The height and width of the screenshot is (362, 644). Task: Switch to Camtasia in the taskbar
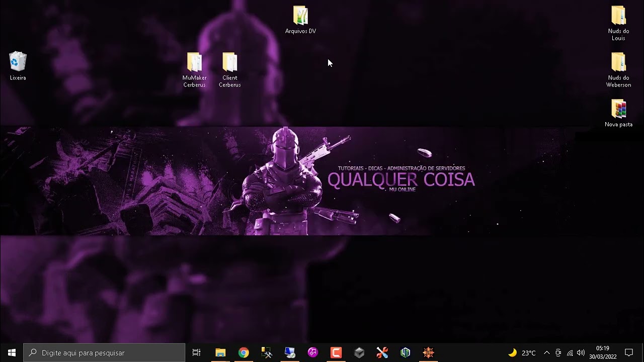tap(336, 352)
